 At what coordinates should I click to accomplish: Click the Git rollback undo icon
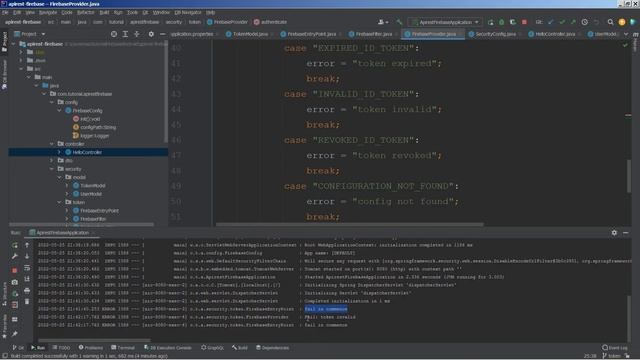pyautogui.click(x=596, y=22)
